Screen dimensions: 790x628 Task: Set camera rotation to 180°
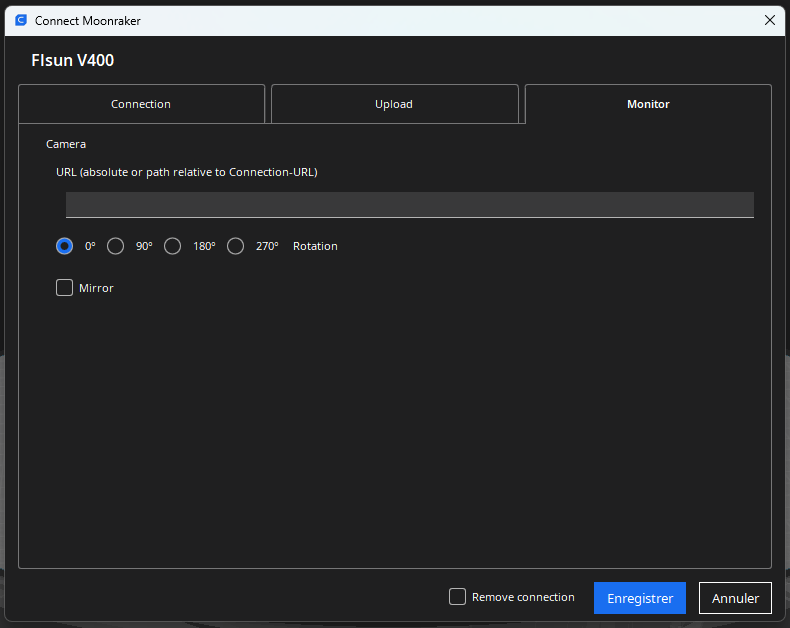pyautogui.click(x=172, y=246)
